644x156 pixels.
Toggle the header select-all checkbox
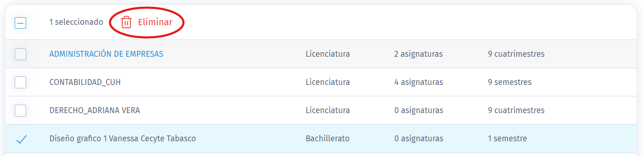point(20,22)
